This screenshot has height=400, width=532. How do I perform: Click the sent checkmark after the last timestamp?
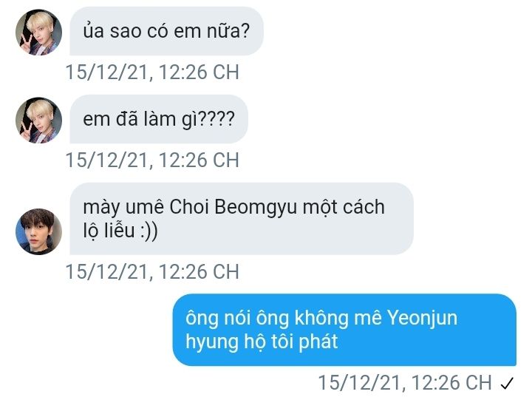pyautogui.click(x=507, y=383)
